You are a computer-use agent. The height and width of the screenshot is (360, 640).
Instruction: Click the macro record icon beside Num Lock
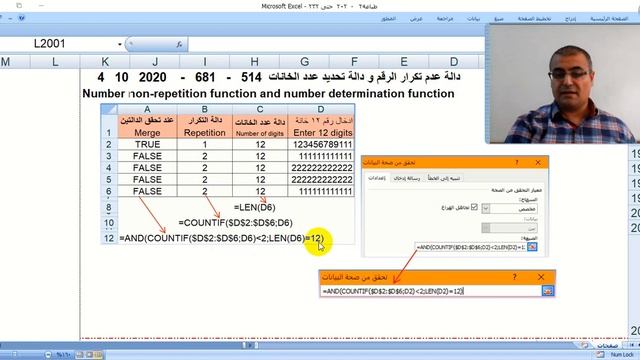pos(600,355)
